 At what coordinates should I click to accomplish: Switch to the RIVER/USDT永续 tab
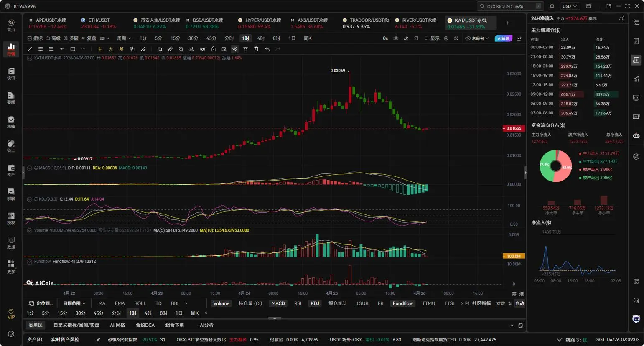click(416, 23)
